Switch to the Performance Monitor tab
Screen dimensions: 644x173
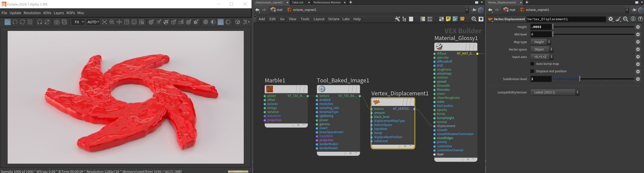327,2
